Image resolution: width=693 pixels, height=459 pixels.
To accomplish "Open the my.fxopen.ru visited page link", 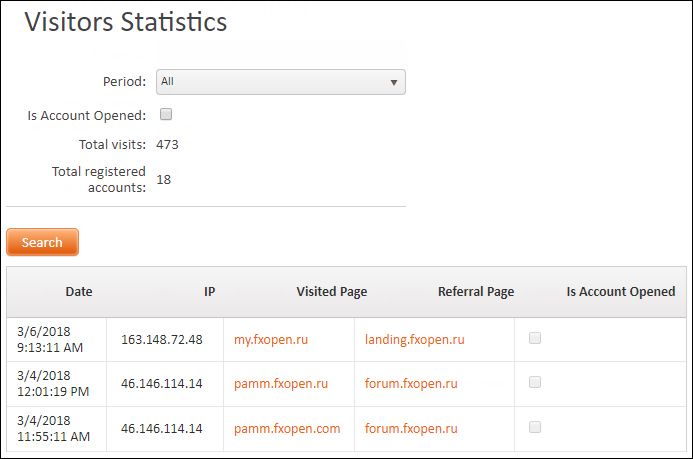I will (x=271, y=340).
